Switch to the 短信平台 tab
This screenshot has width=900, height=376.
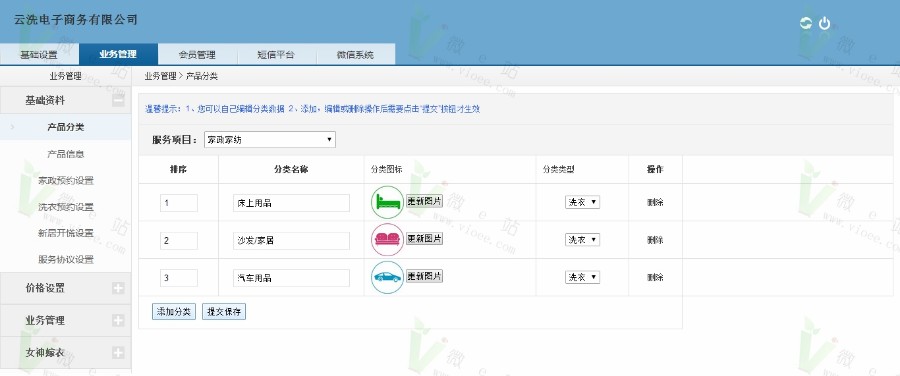pos(276,55)
